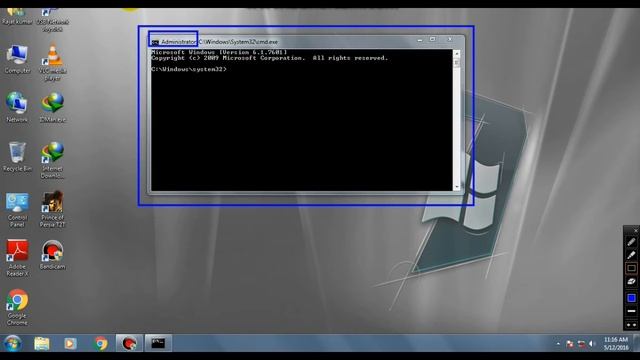Select the Bandicam desktop shortcut
This screenshot has width=640, height=360.
tap(52, 255)
